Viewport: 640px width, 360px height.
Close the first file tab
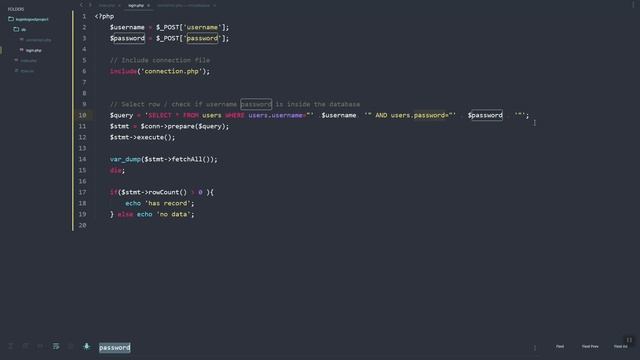click(119, 5)
